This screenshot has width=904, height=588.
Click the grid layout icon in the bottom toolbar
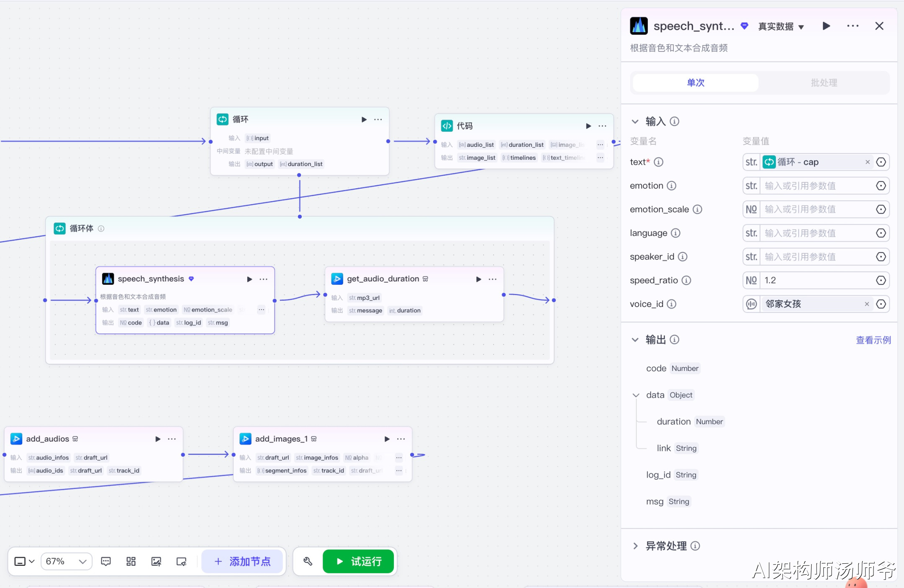(x=131, y=561)
